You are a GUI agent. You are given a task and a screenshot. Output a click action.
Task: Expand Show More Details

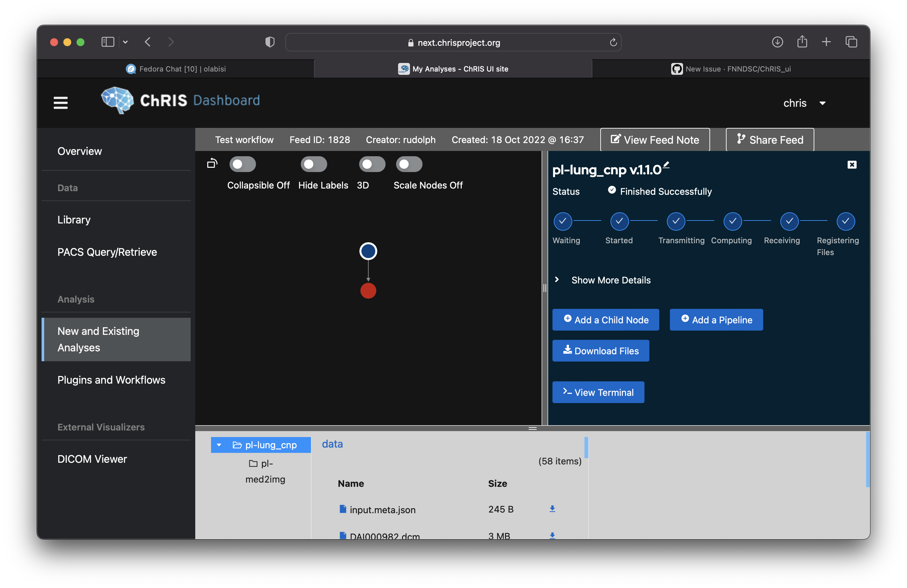(x=610, y=280)
